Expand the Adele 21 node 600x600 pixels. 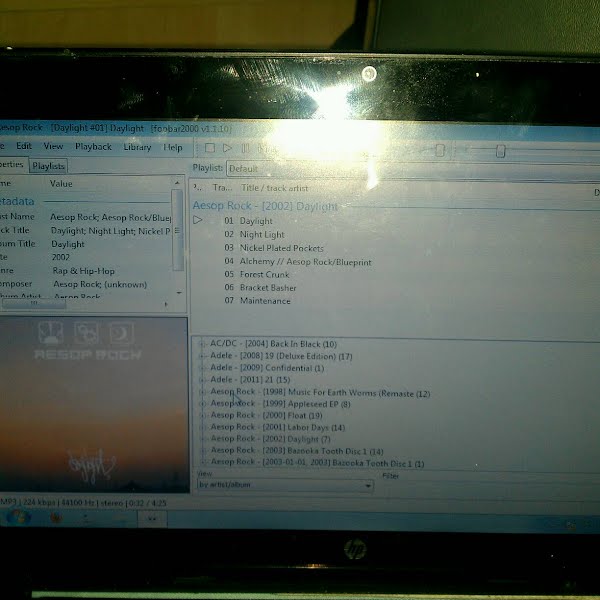pyautogui.click(x=202, y=380)
